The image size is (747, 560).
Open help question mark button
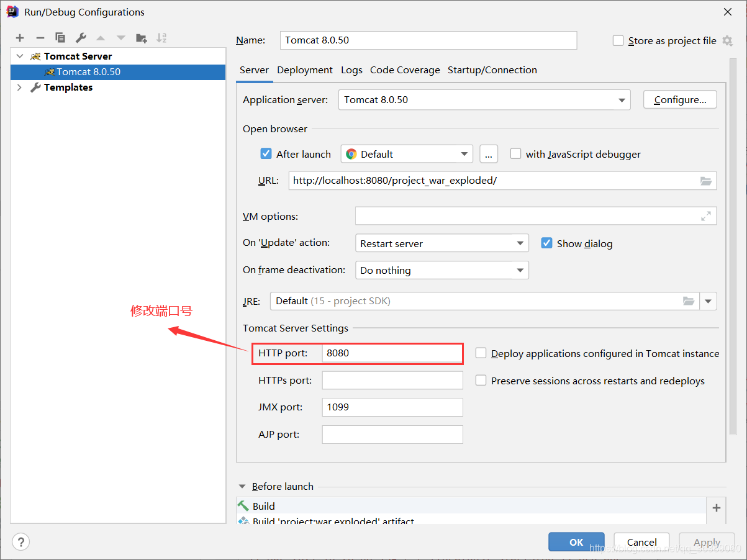(21, 541)
